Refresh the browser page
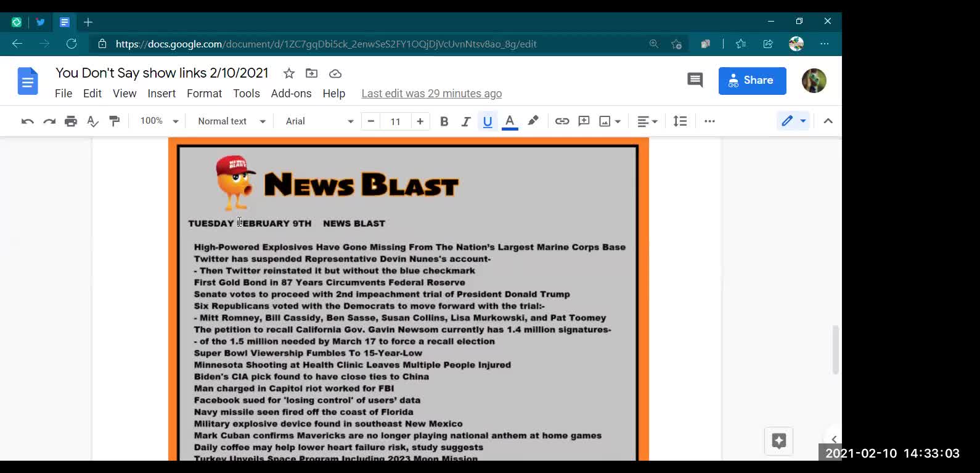Screen dimensions: 980x473 click(71, 44)
